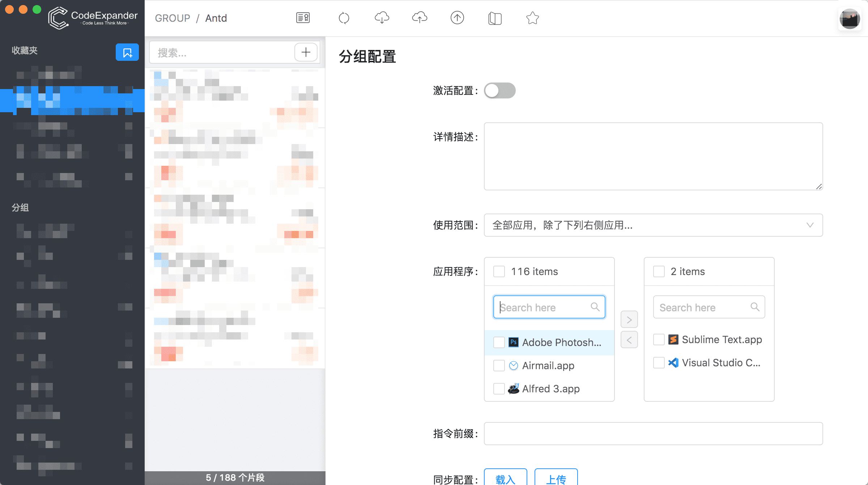Click the Visual Studio Code app icon
This screenshot has width=868, height=485.
673,363
